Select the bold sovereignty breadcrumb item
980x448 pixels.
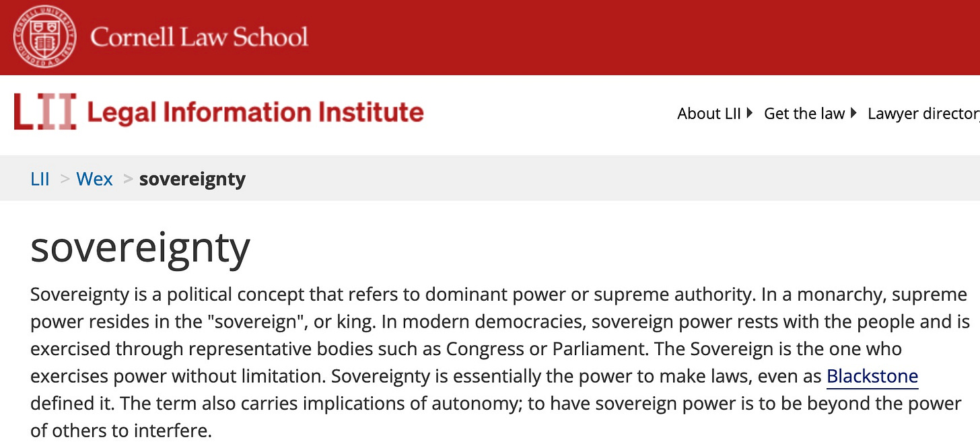[193, 180]
